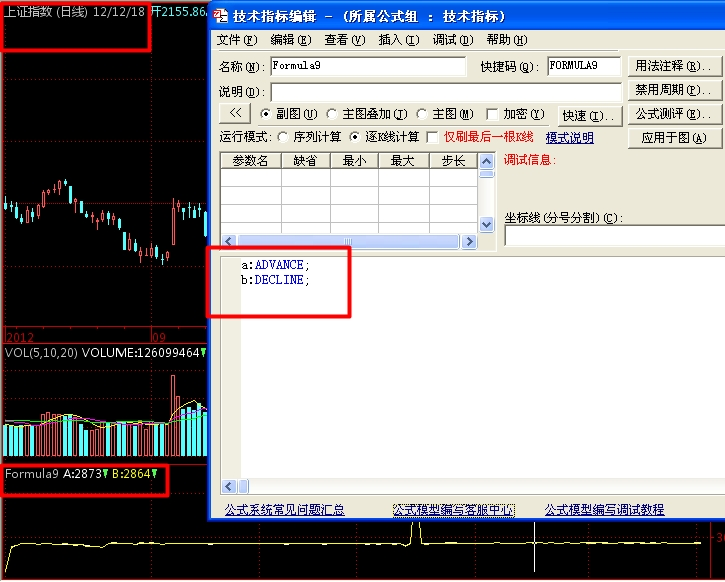Open the 模式说明 link
The height and width of the screenshot is (582, 725).
(x=570, y=138)
